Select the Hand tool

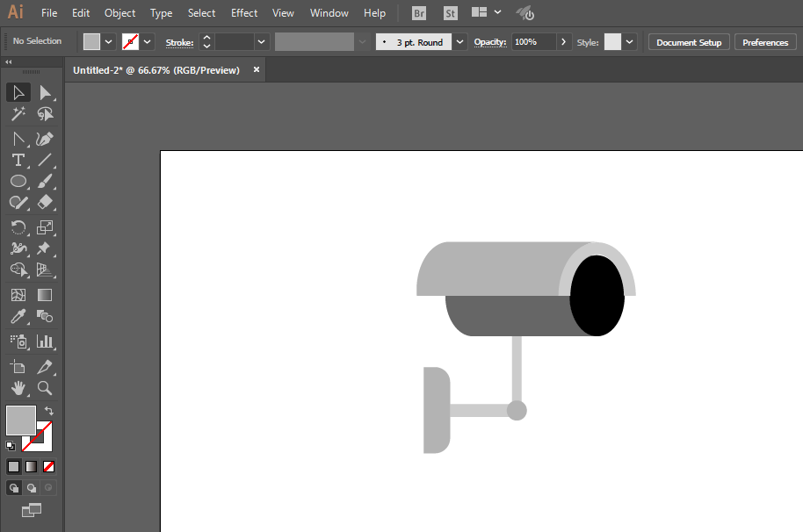point(18,388)
